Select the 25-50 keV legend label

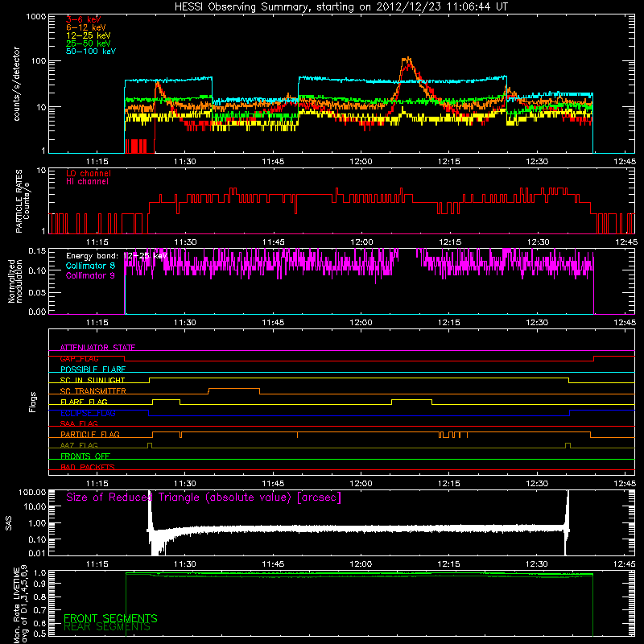pyautogui.click(x=88, y=43)
